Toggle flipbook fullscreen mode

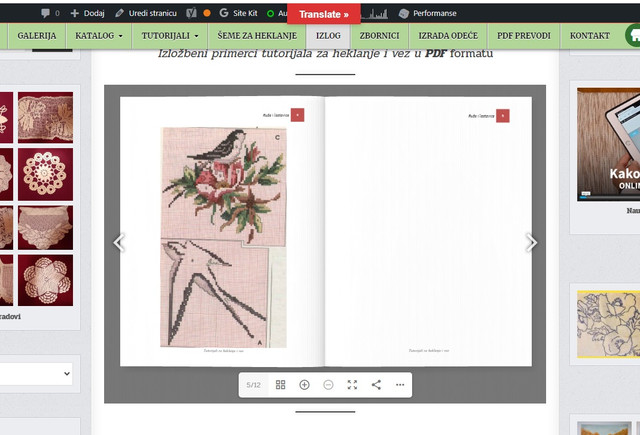352,385
